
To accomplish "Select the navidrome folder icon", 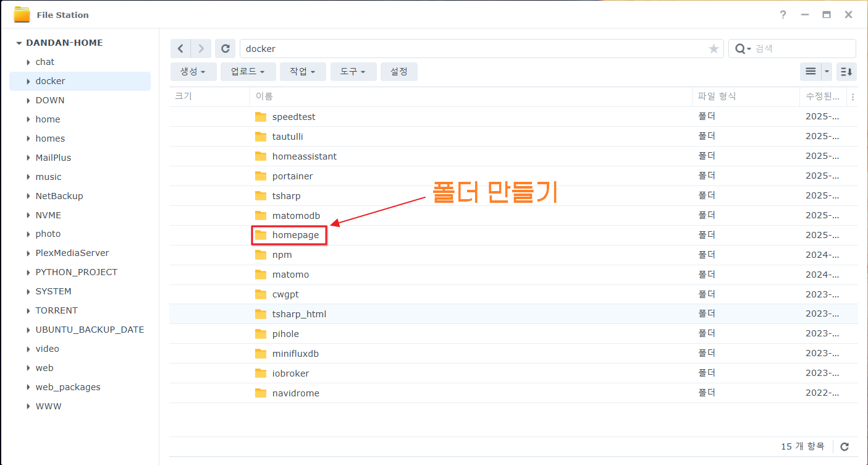I will click(x=261, y=393).
